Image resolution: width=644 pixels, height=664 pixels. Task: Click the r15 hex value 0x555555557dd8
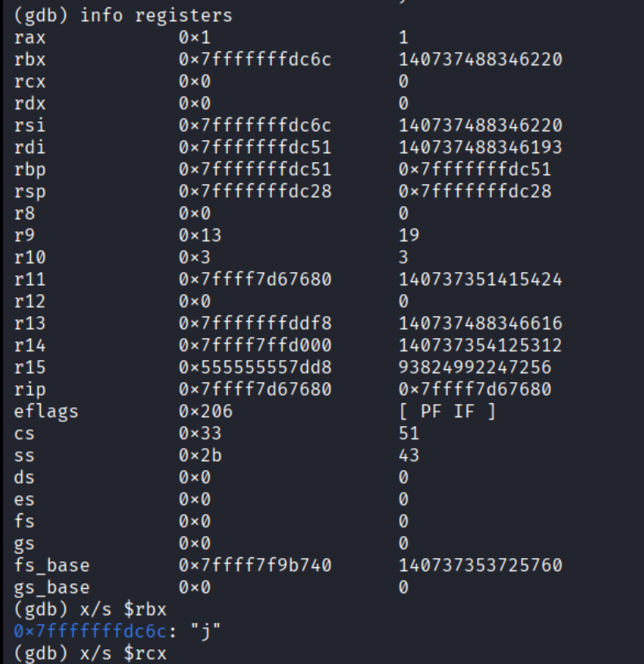[255, 367]
